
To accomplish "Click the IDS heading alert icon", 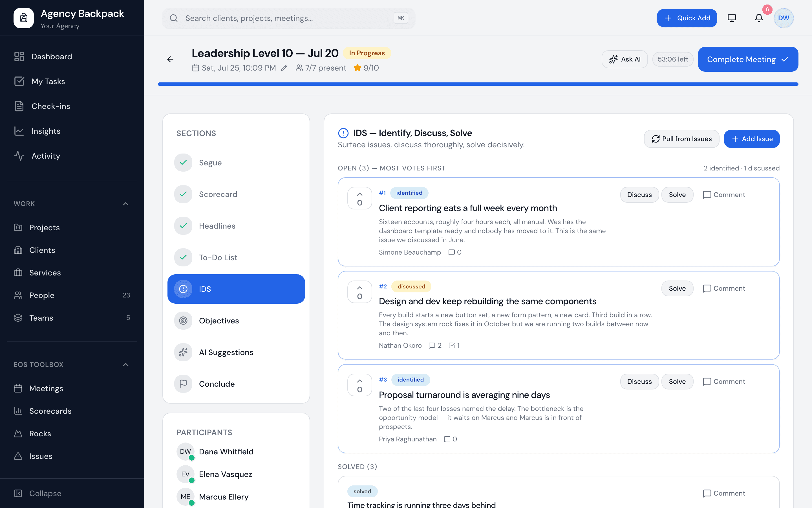I will pyautogui.click(x=343, y=133).
